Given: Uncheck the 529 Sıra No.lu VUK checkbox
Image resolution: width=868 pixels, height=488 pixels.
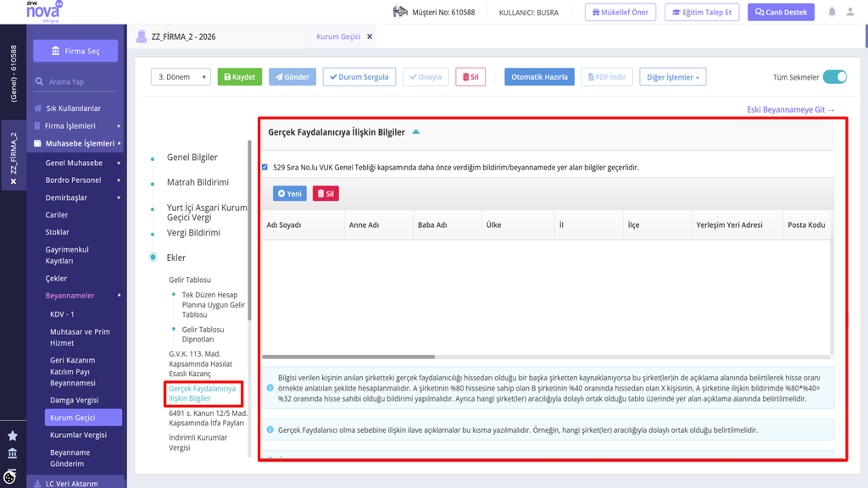Looking at the screenshot, I should pyautogui.click(x=264, y=167).
